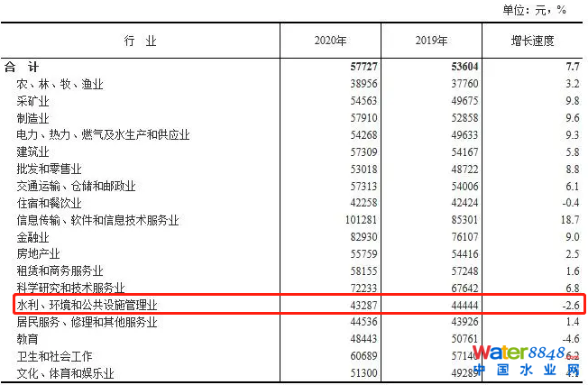Screen dimensions: 588x385
Task: Click the Water8848 watermark logo
Action: tap(525, 353)
